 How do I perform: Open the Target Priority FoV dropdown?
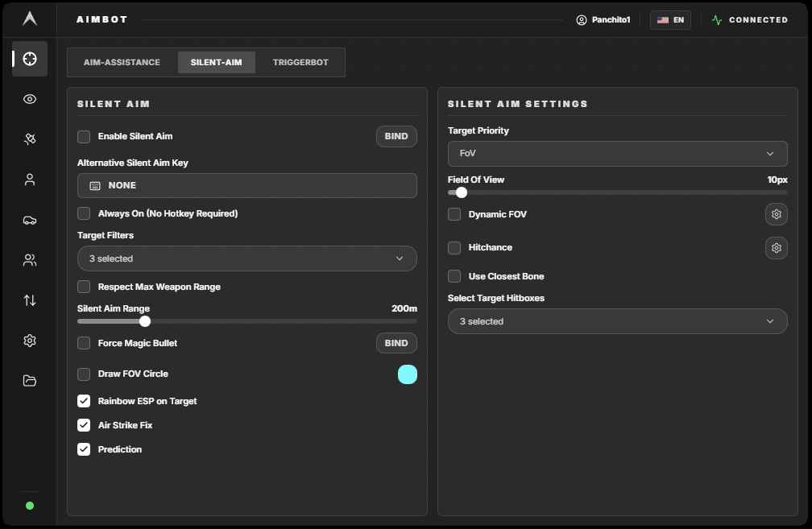[617, 154]
